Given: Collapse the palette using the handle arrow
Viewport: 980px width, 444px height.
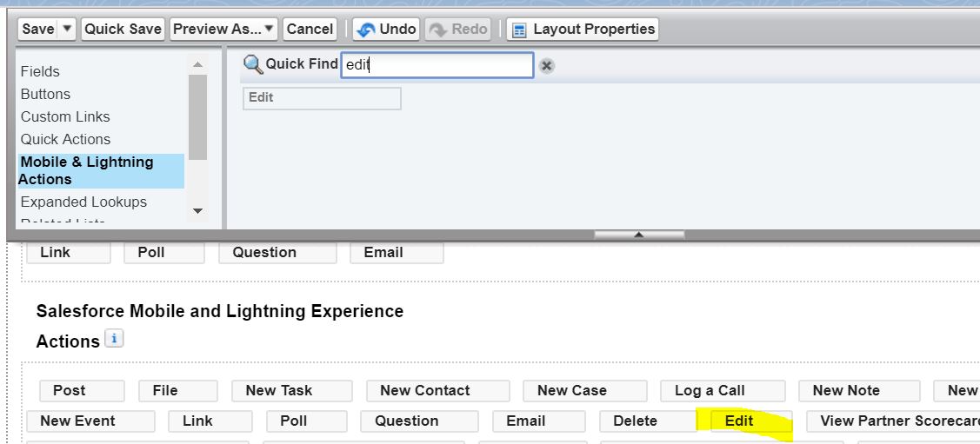Looking at the screenshot, I should coord(639,235).
